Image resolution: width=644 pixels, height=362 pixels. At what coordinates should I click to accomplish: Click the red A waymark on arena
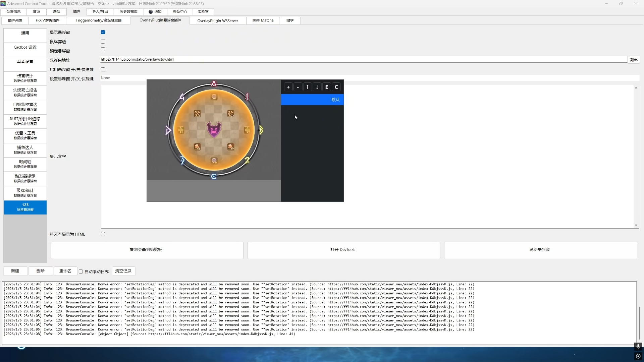click(x=214, y=84)
